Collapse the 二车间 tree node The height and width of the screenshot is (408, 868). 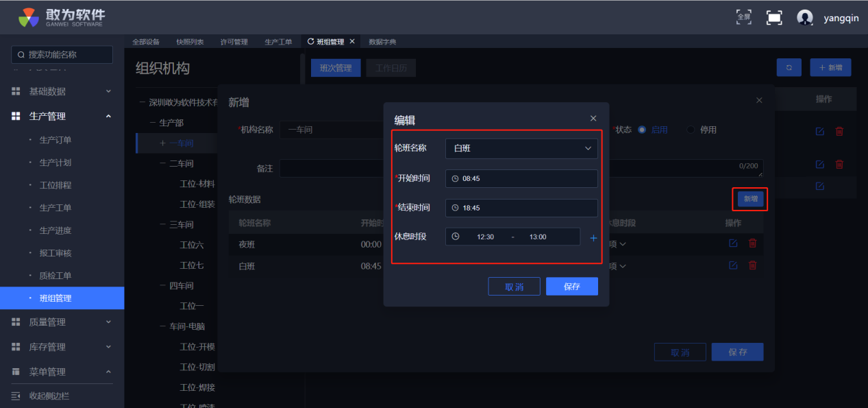162,163
